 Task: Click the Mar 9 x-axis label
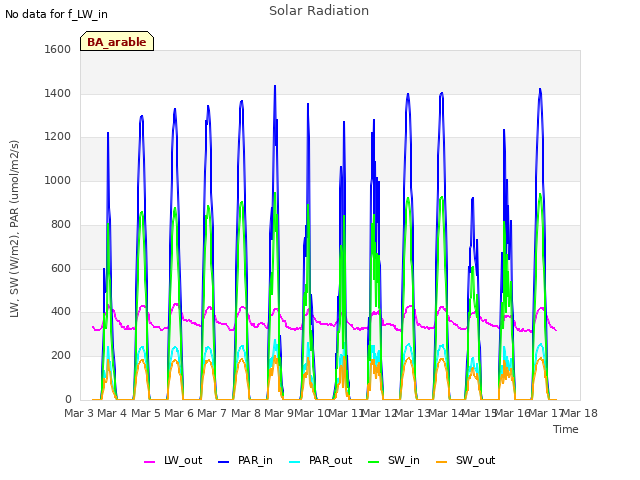(279, 413)
